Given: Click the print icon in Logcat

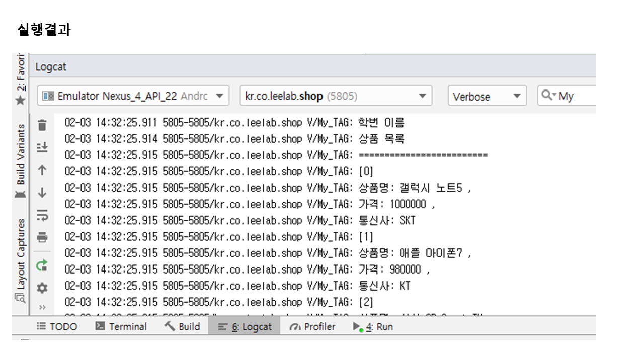Looking at the screenshot, I should point(42,237).
